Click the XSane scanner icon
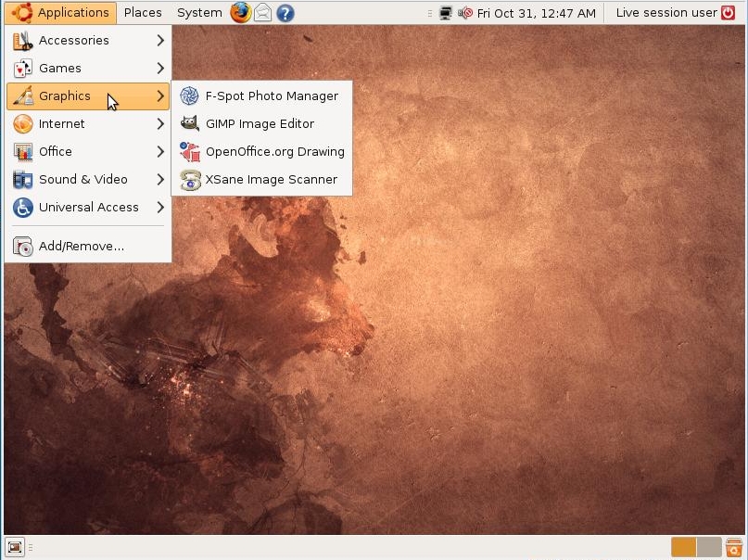Screen dimensions: 748x560 pos(190,180)
